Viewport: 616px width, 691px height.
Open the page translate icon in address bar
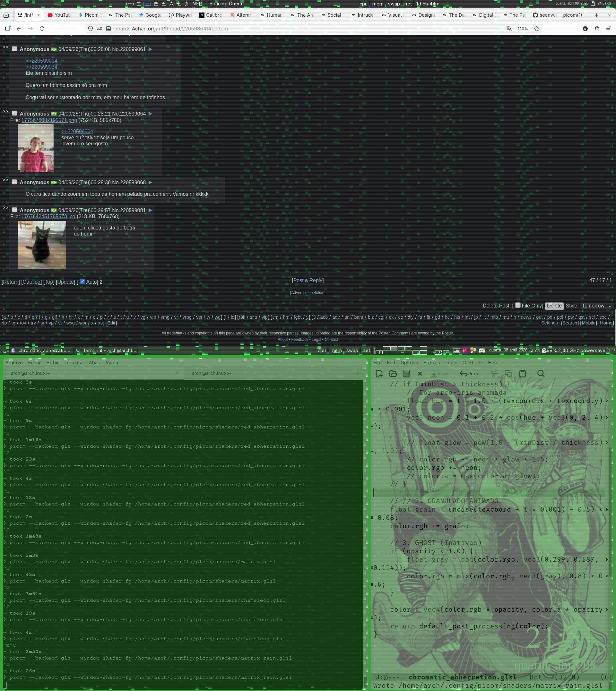tap(509, 29)
